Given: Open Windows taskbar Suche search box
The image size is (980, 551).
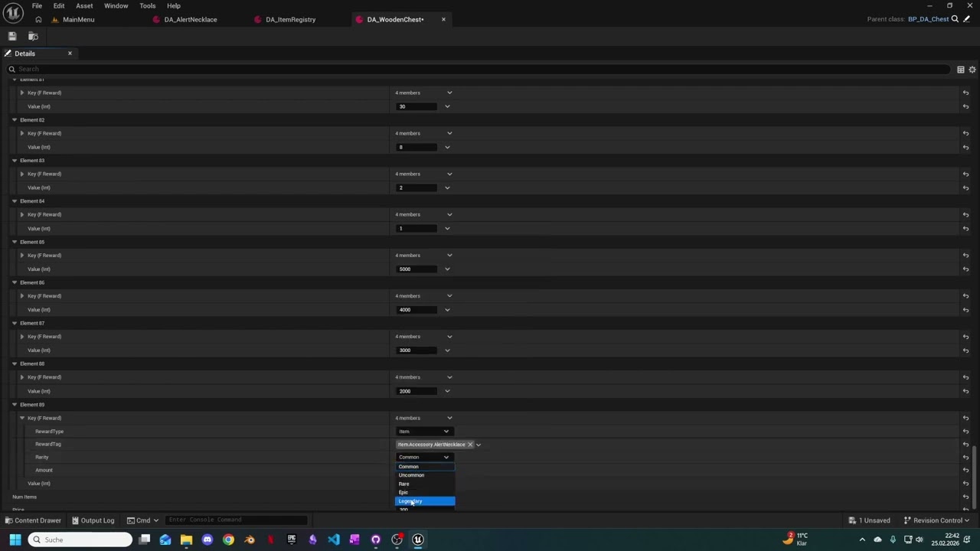Looking at the screenshot, I should point(80,540).
